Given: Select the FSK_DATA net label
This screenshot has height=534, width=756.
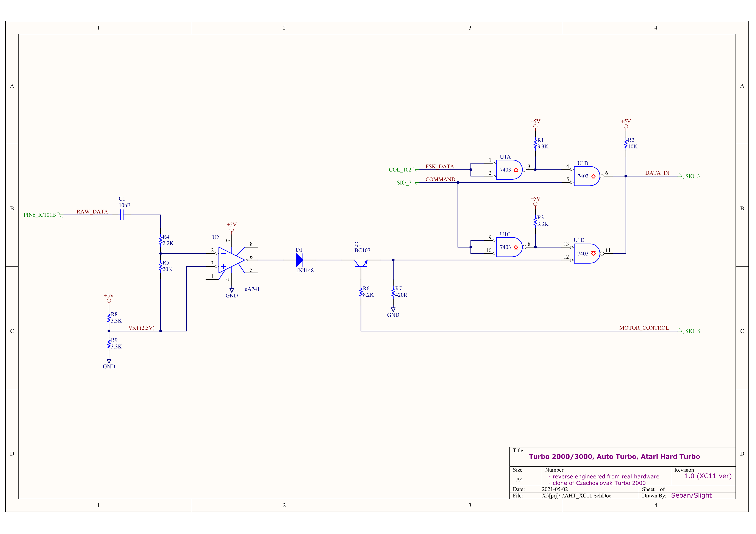Looking at the screenshot, I should point(440,167).
